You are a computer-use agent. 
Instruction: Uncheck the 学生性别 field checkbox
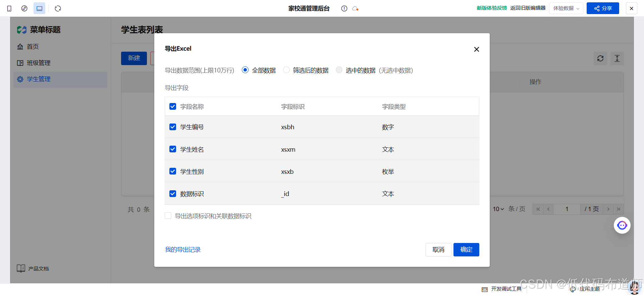click(173, 171)
